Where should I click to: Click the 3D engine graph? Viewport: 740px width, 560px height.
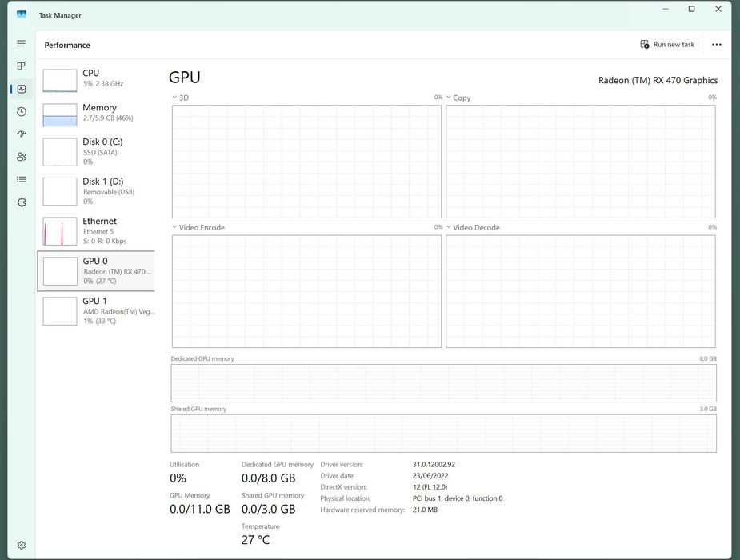[306, 162]
